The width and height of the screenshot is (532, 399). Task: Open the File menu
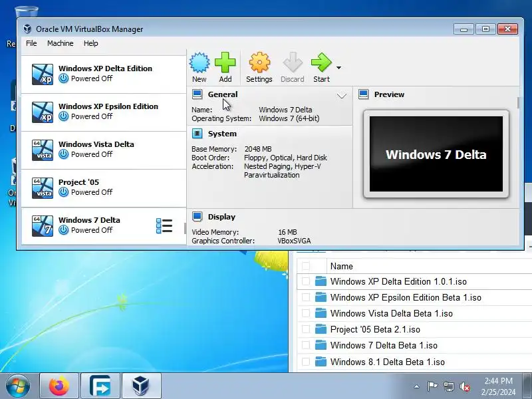click(x=31, y=43)
